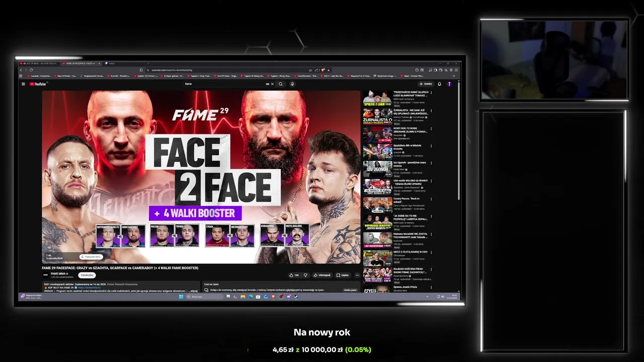Reload the page with the refresh icon
Image resolution: width=644 pixels, height=362 pixels.
click(31, 70)
